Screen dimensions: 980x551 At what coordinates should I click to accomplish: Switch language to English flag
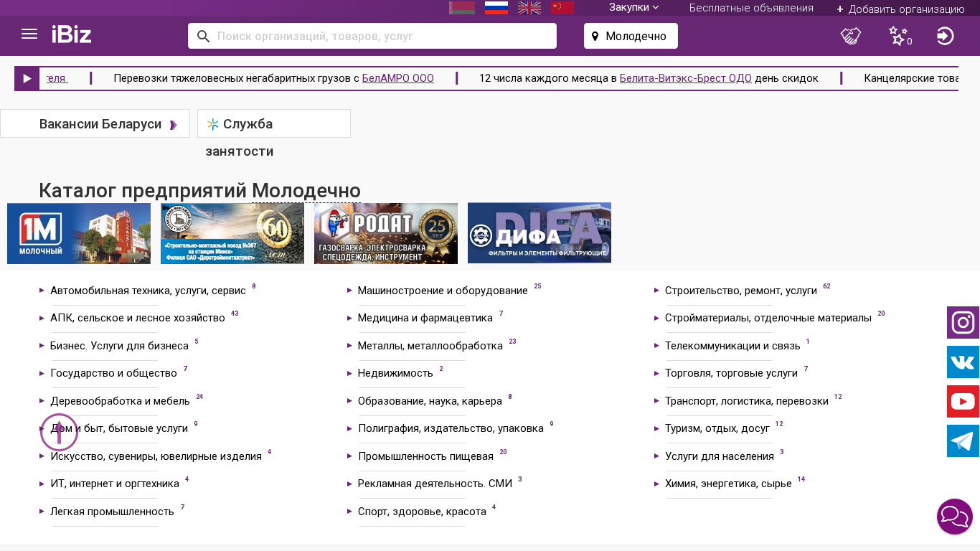tap(529, 8)
